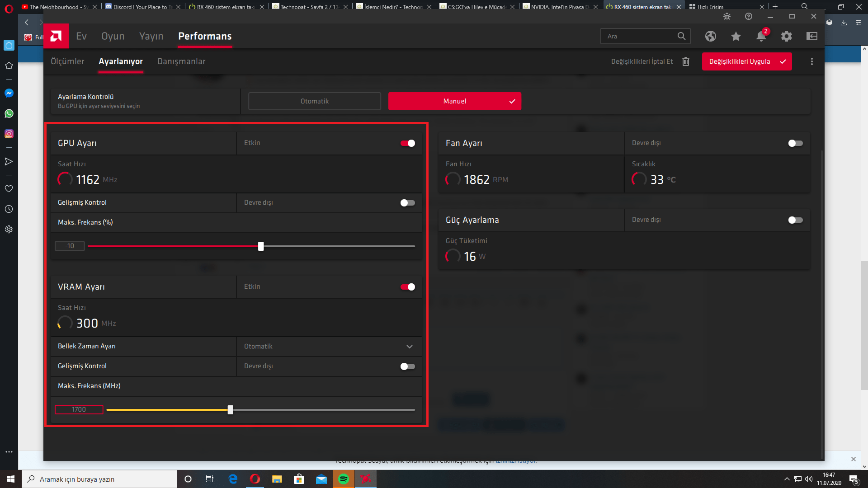This screenshot has height=488, width=868.
Task: Open the Ölçümler sub-tab
Action: (x=67, y=61)
